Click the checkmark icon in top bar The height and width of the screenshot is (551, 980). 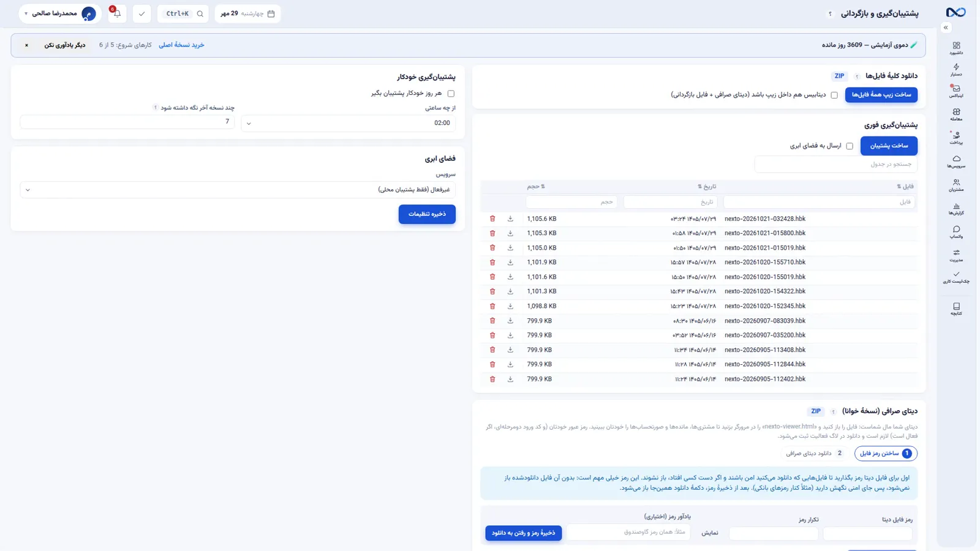pos(141,13)
